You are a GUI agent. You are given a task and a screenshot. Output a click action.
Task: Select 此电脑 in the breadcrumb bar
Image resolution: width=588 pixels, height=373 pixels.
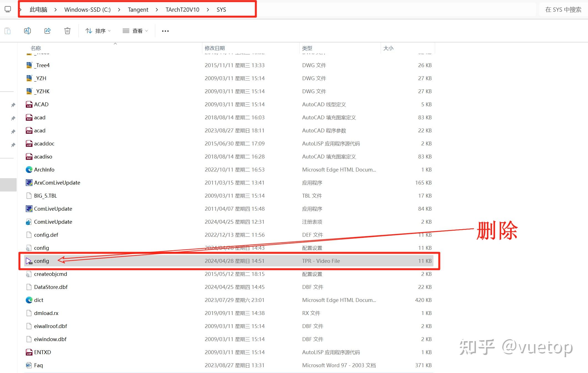click(x=38, y=9)
